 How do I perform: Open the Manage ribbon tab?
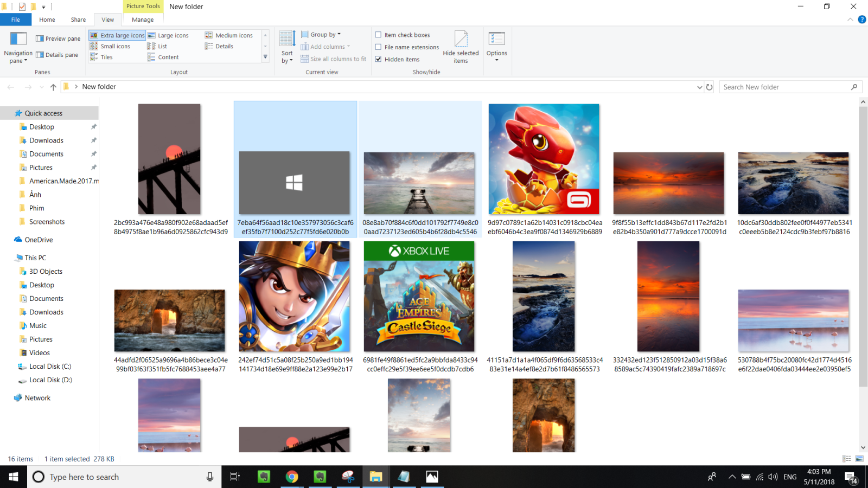(x=143, y=20)
